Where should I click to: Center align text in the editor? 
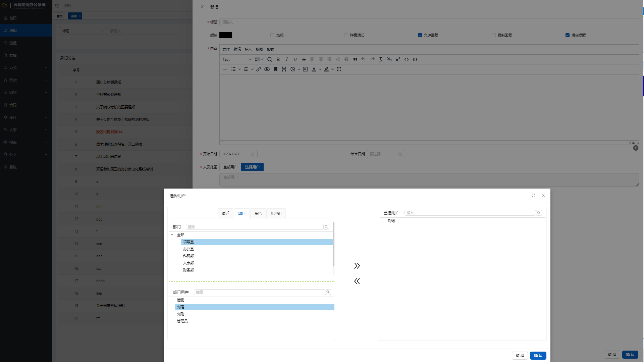pos(321,59)
